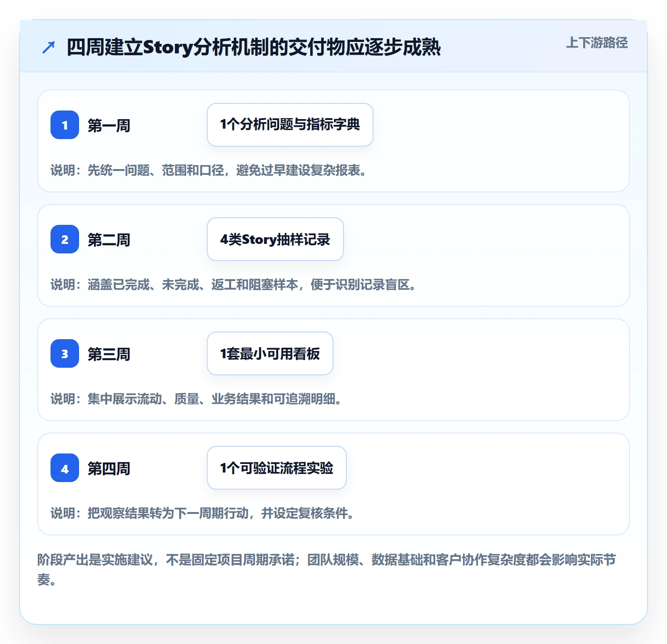Click the blue arrow icon beside the title
667x644 pixels.
pos(49,47)
